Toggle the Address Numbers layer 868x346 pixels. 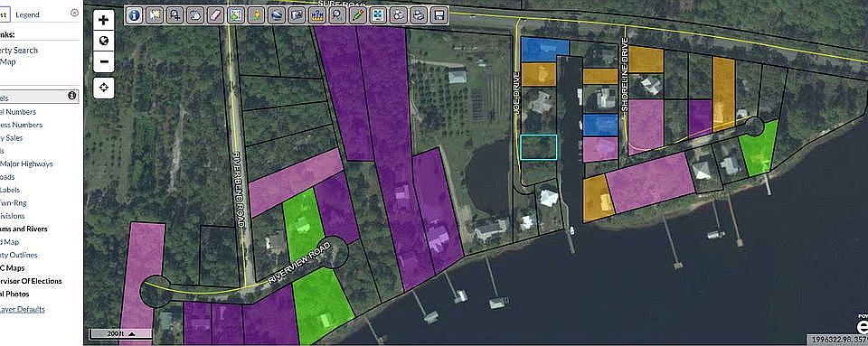pos(21,125)
